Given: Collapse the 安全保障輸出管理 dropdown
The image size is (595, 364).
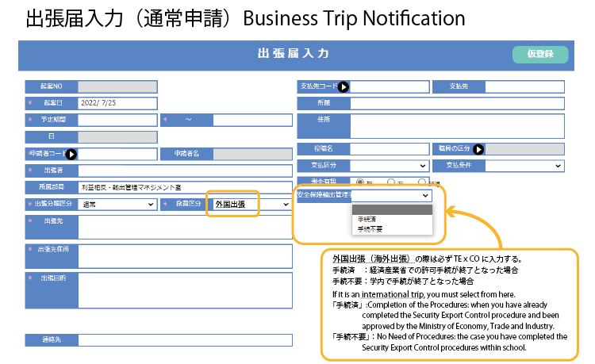Looking at the screenshot, I should tap(392, 195).
